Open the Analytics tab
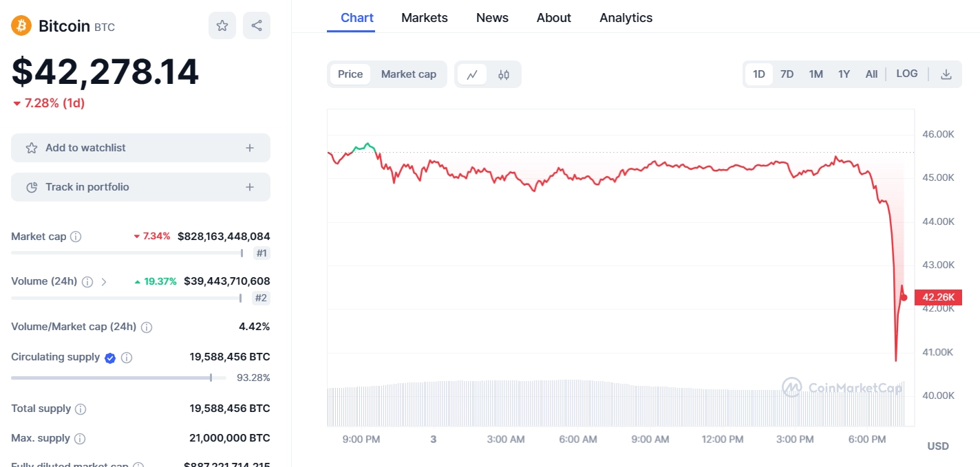Image resolution: width=980 pixels, height=467 pixels. [626, 18]
